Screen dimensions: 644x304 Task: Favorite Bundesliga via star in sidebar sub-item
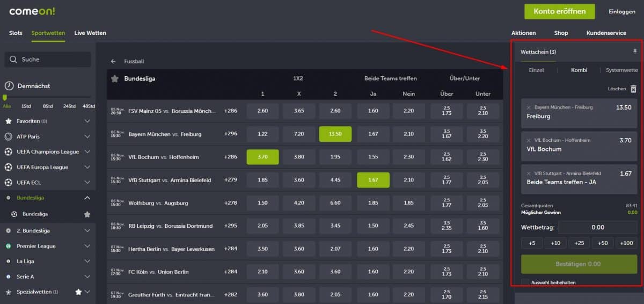(x=87, y=214)
